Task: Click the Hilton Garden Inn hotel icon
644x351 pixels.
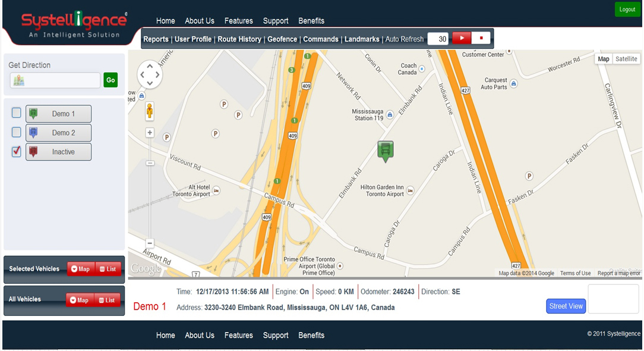Action: point(410,190)
